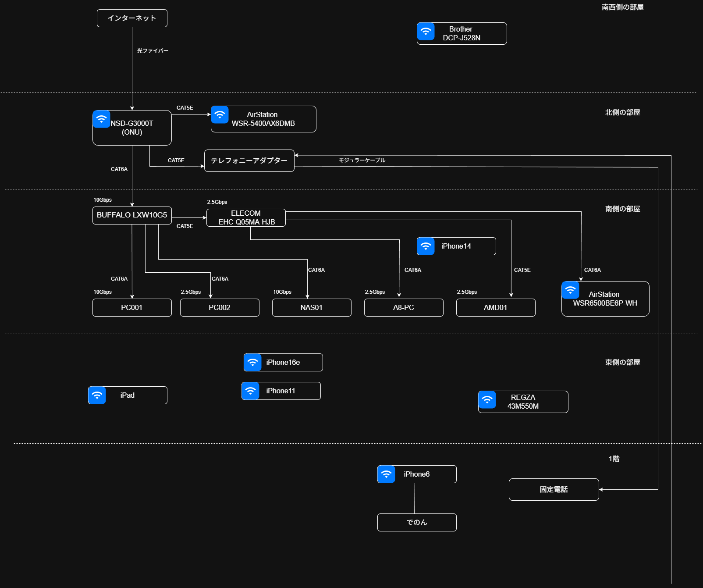Click the 2.5Gbps label above AMD01
This screenshot has height=588, width=703.
tap(467, 292)
